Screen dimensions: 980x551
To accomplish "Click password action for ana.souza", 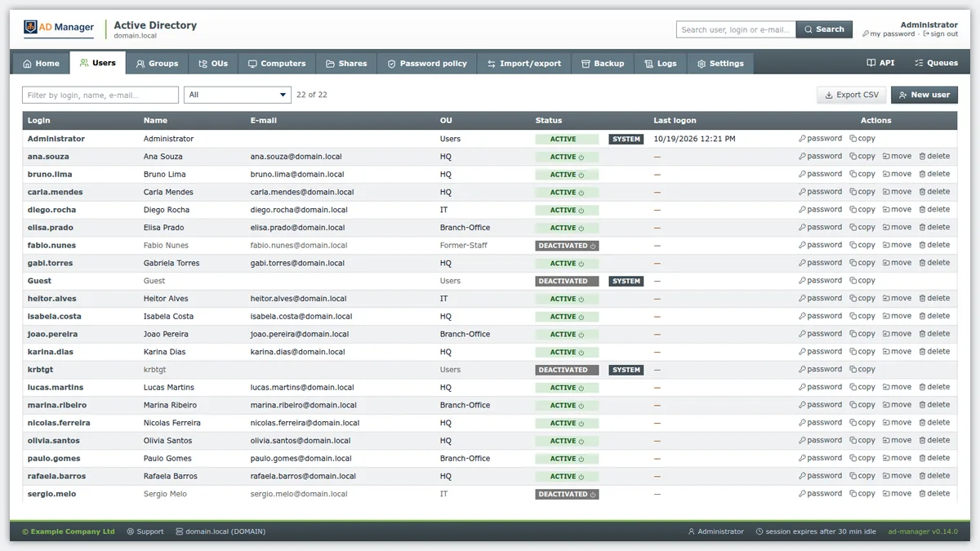I will 820,157.
